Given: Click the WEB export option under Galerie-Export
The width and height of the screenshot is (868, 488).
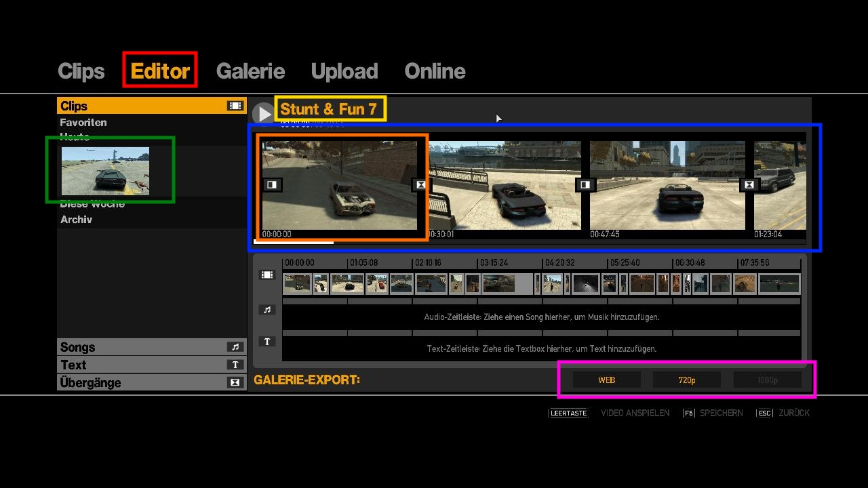Looking at the screenshot, I should click(606, 380).
